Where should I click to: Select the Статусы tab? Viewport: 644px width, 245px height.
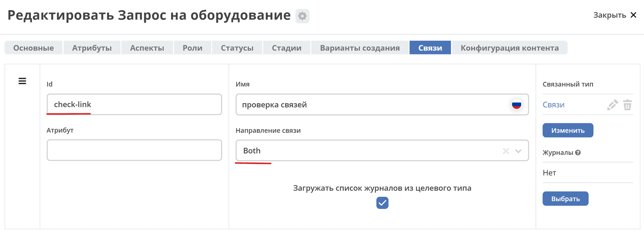(237, 48)
